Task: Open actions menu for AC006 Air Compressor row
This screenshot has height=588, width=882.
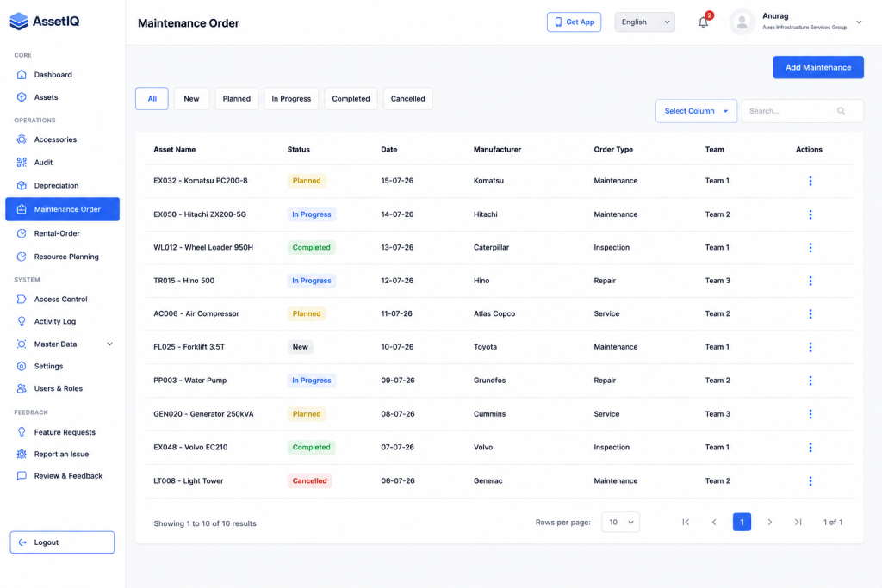Action: (x=810, y=314)
